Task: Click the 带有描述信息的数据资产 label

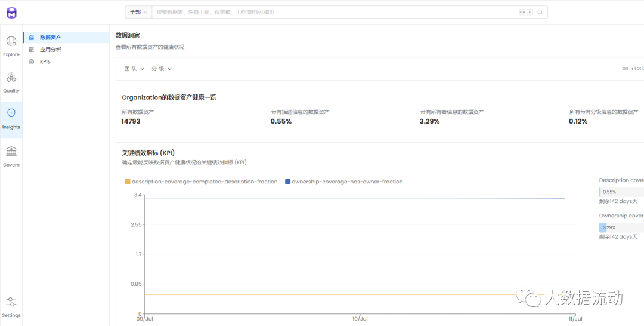Action: (x=300, y=112)
